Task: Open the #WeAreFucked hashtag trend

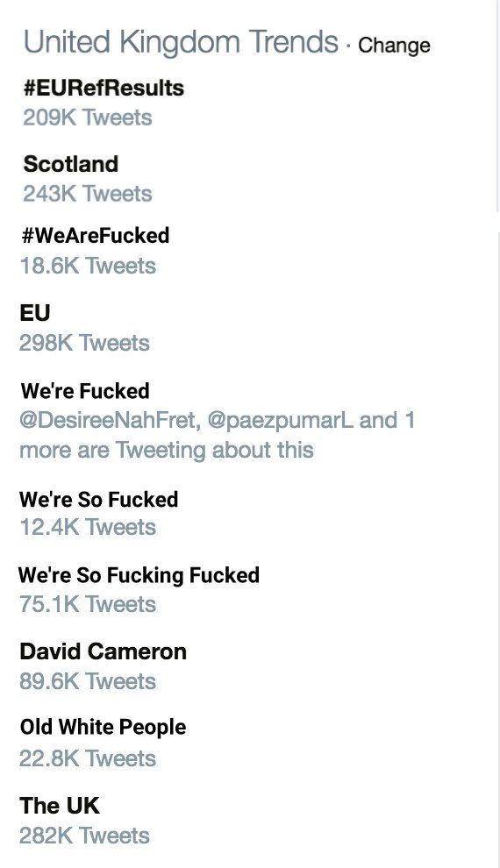Action: tap(96, 236)
